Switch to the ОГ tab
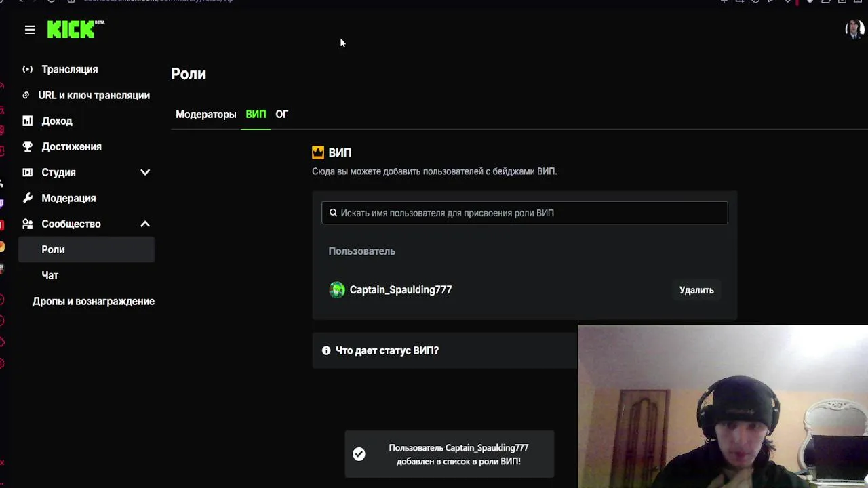This screenshot has height=488, width=868. click(281, 114)
